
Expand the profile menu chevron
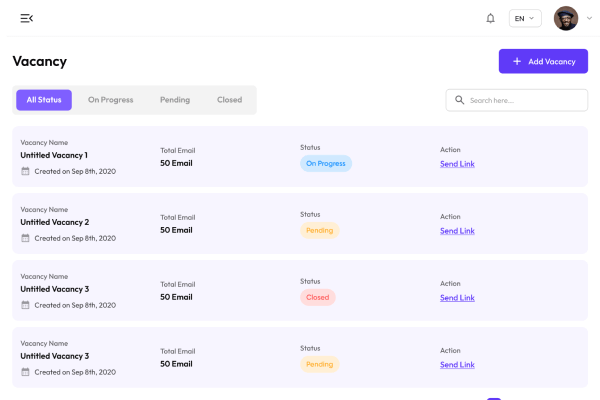click(x=589, y=18)
